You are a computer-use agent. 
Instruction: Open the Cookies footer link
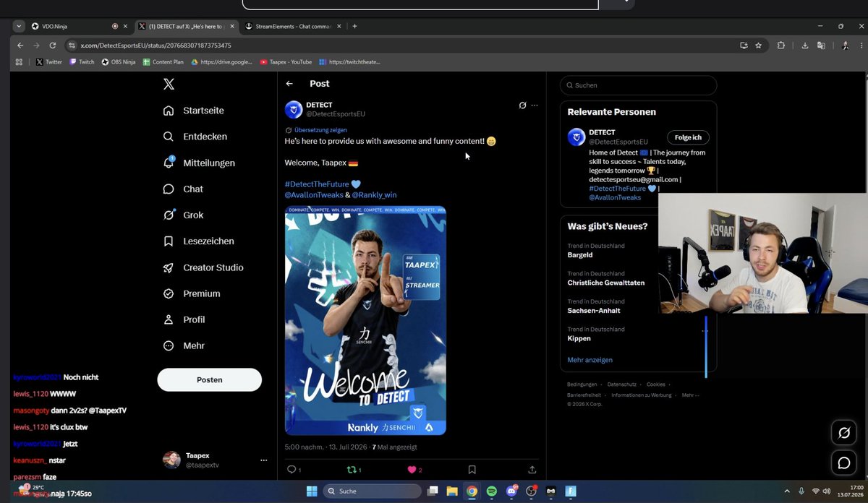[x=656, y=384]
